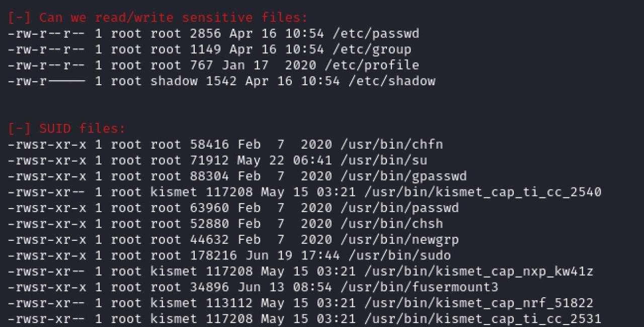Click the "shadow" group name in /etc/shadow line
Image resolution: width=644 pixels, height=327 pixels.
(x=174, y=81)
